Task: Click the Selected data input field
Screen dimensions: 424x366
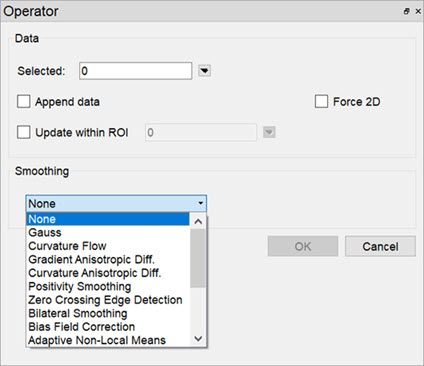Action: click(136, 71)
